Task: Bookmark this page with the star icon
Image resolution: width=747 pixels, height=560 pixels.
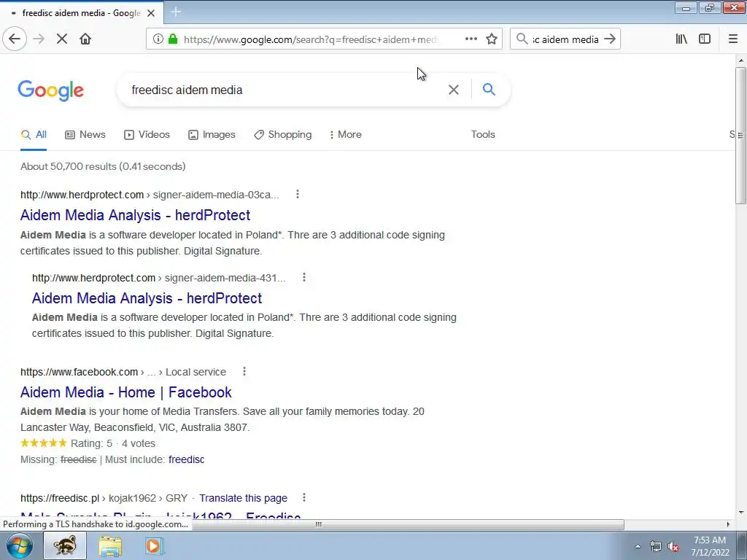Action: [492, 39]
